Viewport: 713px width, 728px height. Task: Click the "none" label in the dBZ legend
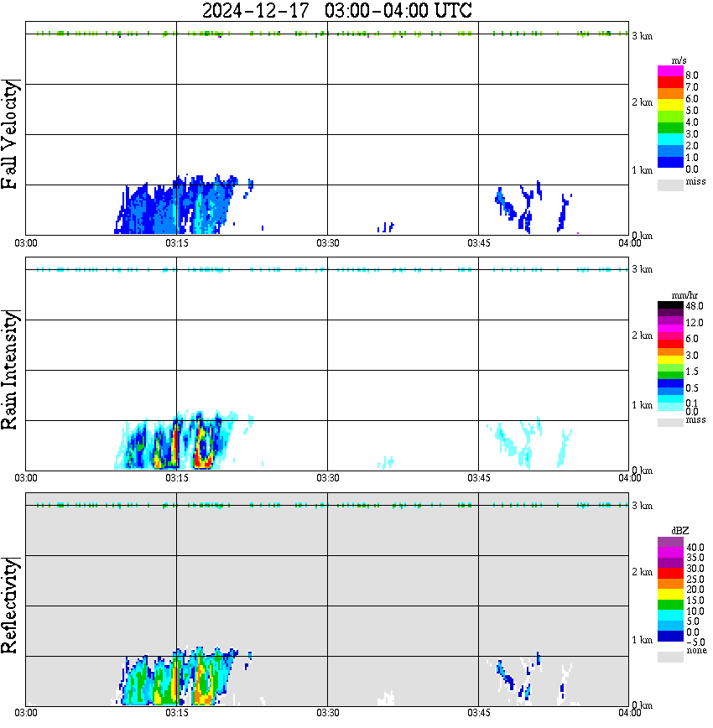(x=697, y=651)
